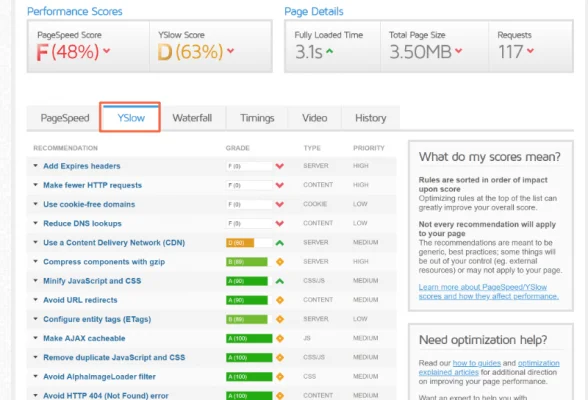Open the how to guides link
The image size is (588, 400).
coord(477,363)
